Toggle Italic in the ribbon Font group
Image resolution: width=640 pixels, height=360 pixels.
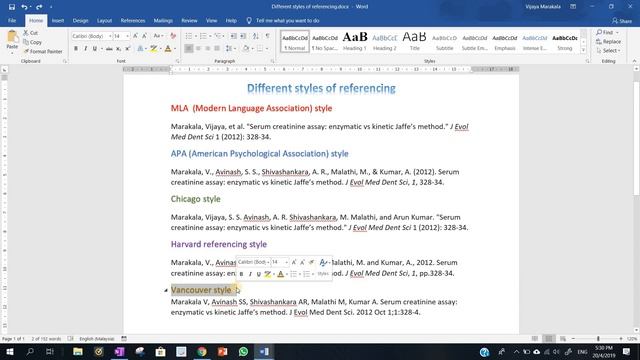(85, 49)
